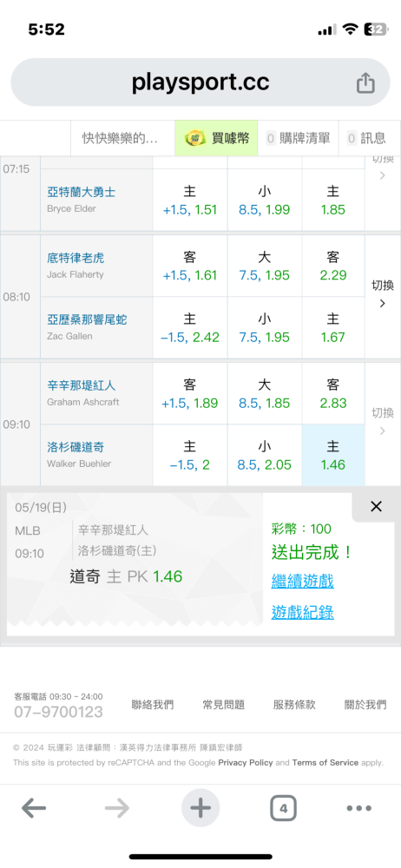Open the 購牌清單 tab
The width and height of the screenshot is (401, 868).
click(298, 138)
